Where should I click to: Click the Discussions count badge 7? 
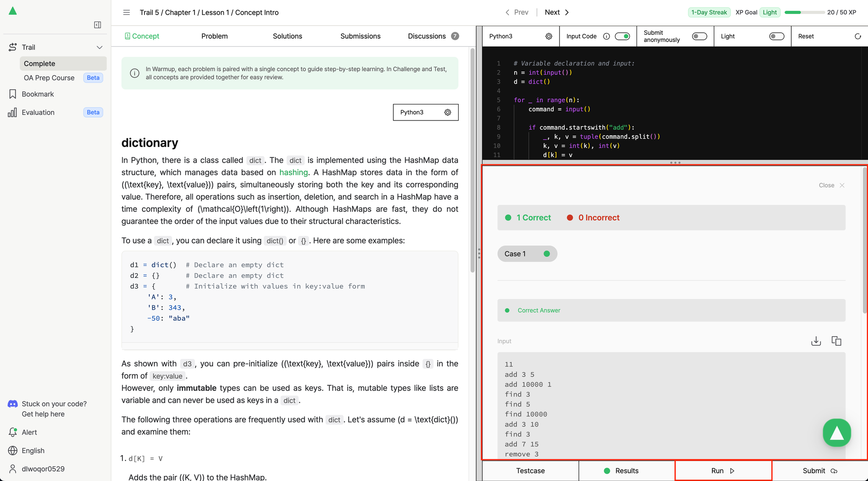pos(455,36)
